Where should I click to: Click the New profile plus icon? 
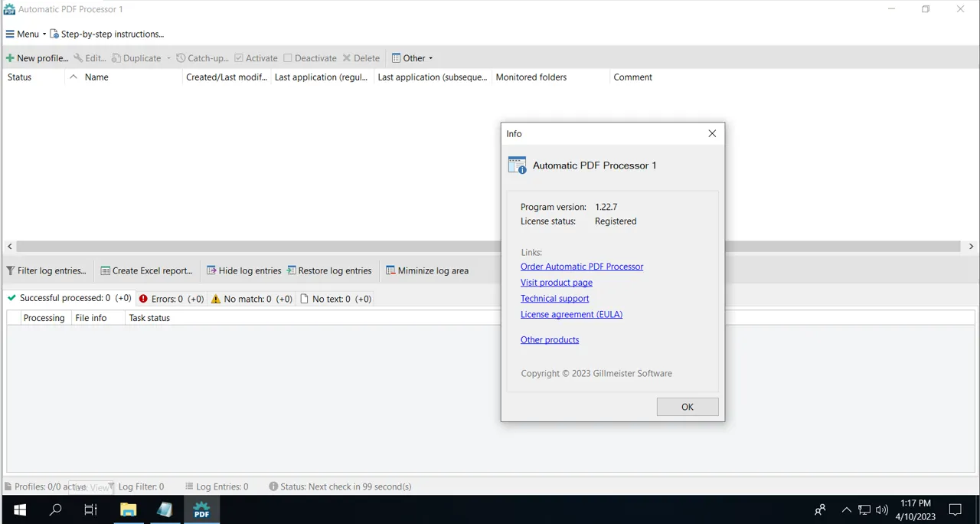tap(10, 58)
